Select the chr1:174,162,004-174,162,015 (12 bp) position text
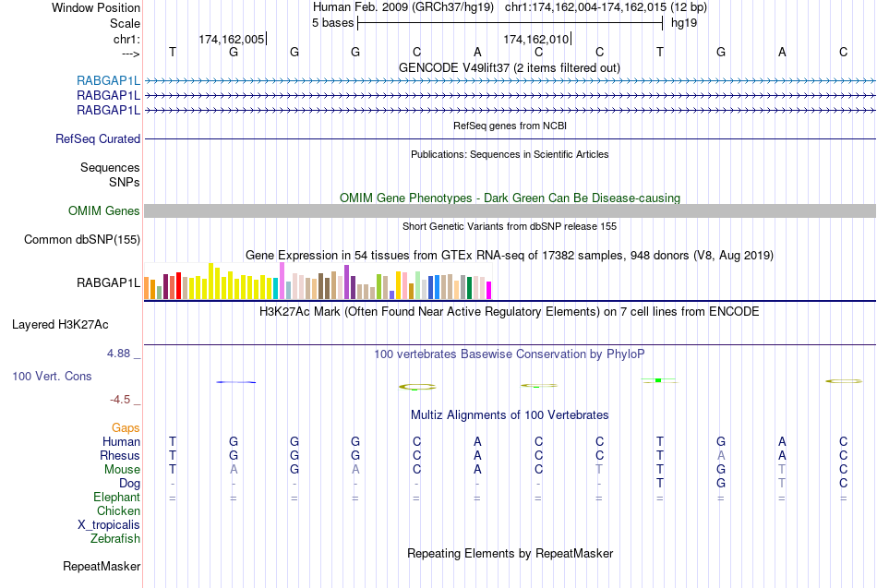877x588 pixels. pos(606,7)
